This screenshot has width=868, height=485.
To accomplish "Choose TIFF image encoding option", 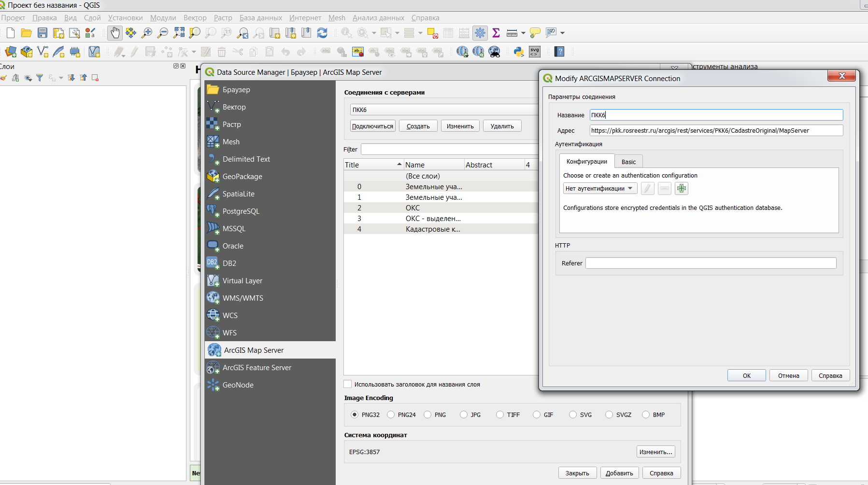I will coord(500,415).
